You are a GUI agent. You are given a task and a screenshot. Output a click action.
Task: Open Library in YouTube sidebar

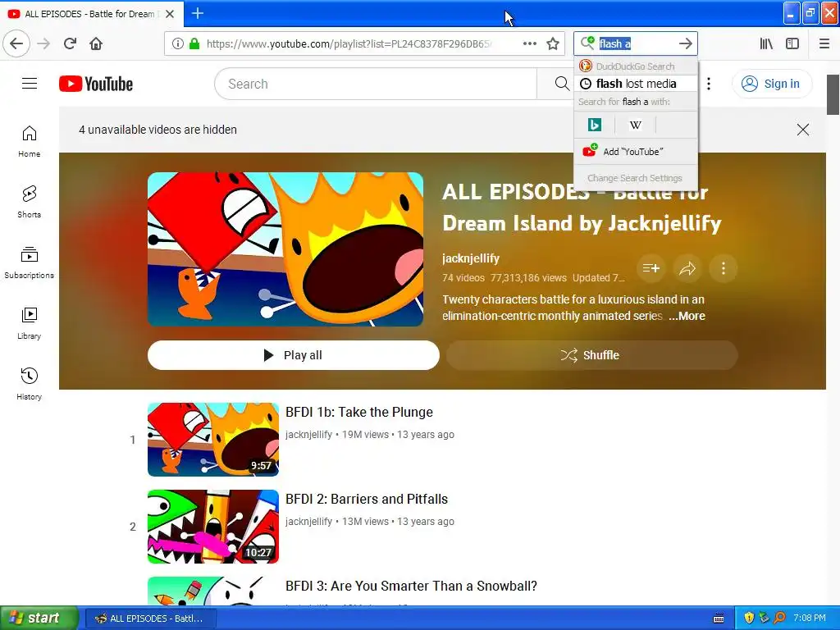(x=29, y=323)
